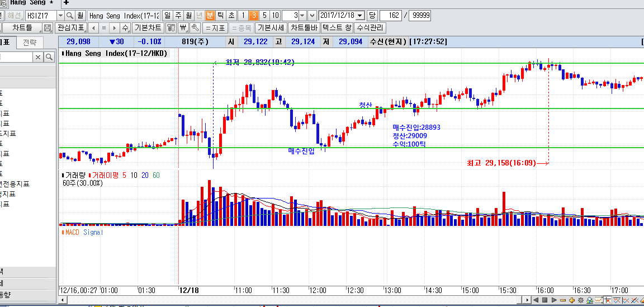Open the 차트틀 chart template menu
644x307 pixels.
click(22, 28)
